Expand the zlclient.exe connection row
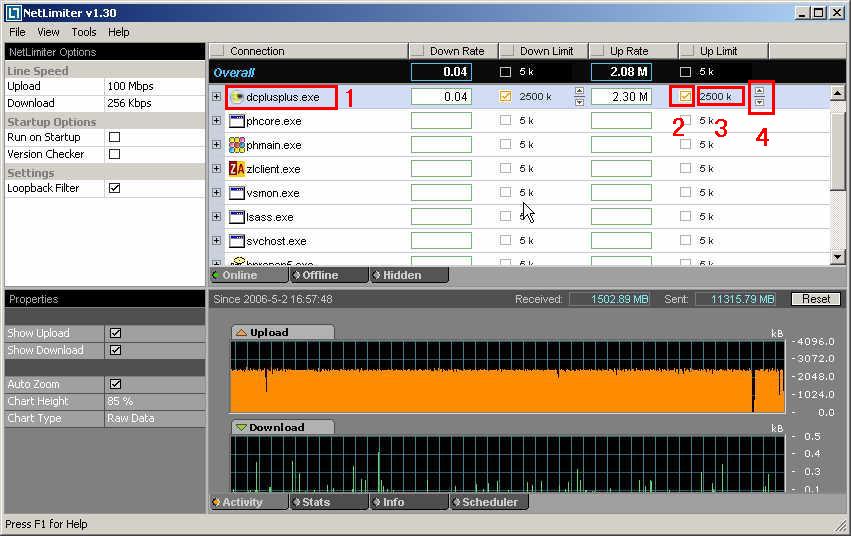The width and height of the screenshot is (851, 536). (x=217, y=169)
